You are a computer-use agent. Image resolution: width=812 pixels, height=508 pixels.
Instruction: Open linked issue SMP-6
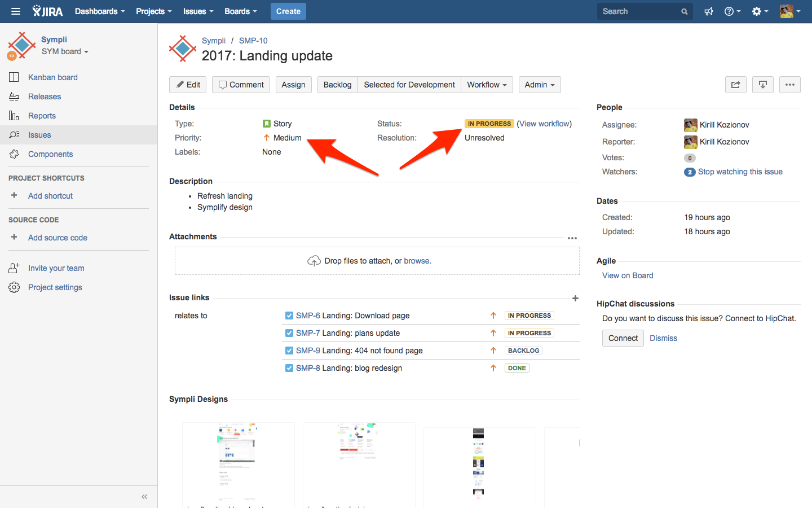pyautogui.click(x=308, y=316)
